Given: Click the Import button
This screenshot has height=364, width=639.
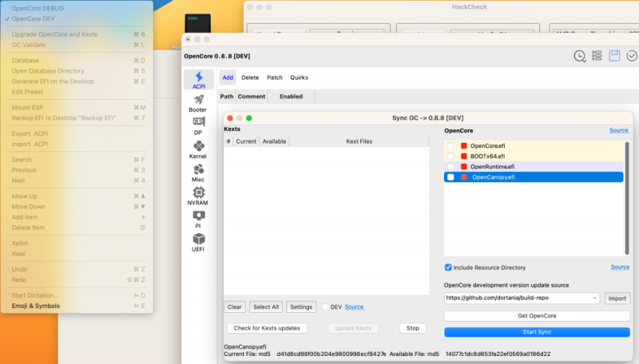Looking at the screenshot, I should 617,299.
